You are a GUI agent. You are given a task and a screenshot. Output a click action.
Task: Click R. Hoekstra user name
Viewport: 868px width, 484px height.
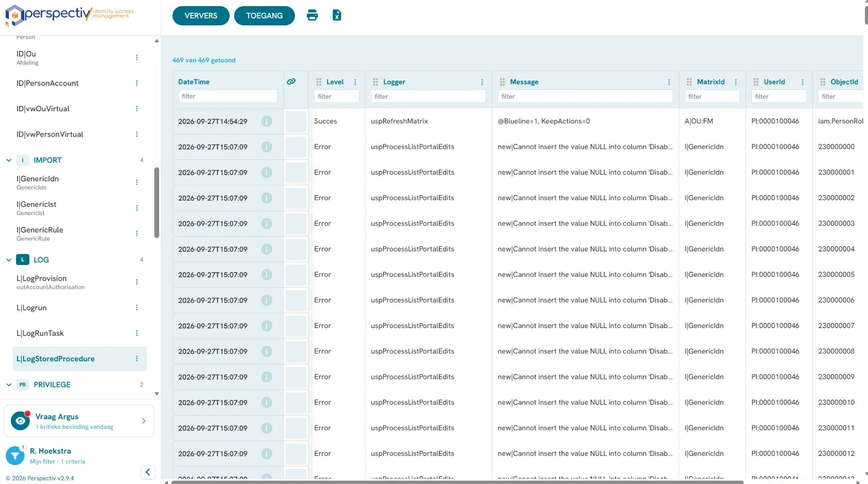(50, 451)
